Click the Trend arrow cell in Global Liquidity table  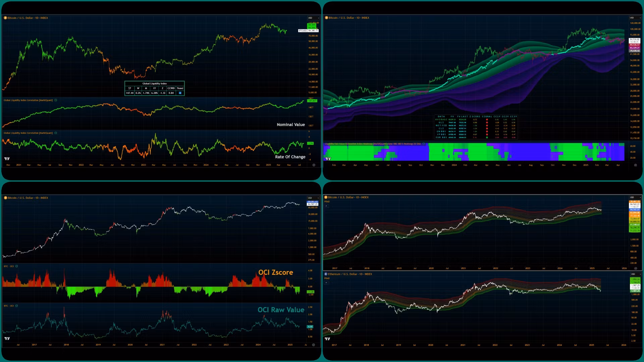(180, 93)
